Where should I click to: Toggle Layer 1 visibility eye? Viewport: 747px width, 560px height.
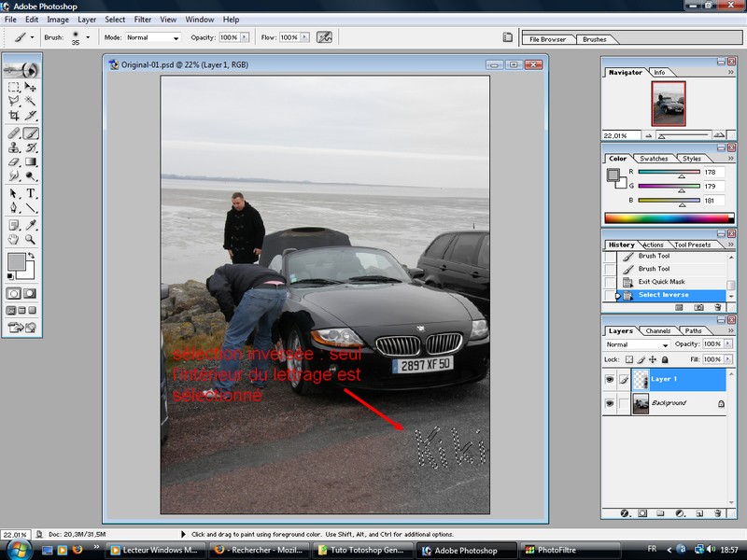[x=610, y=380]
